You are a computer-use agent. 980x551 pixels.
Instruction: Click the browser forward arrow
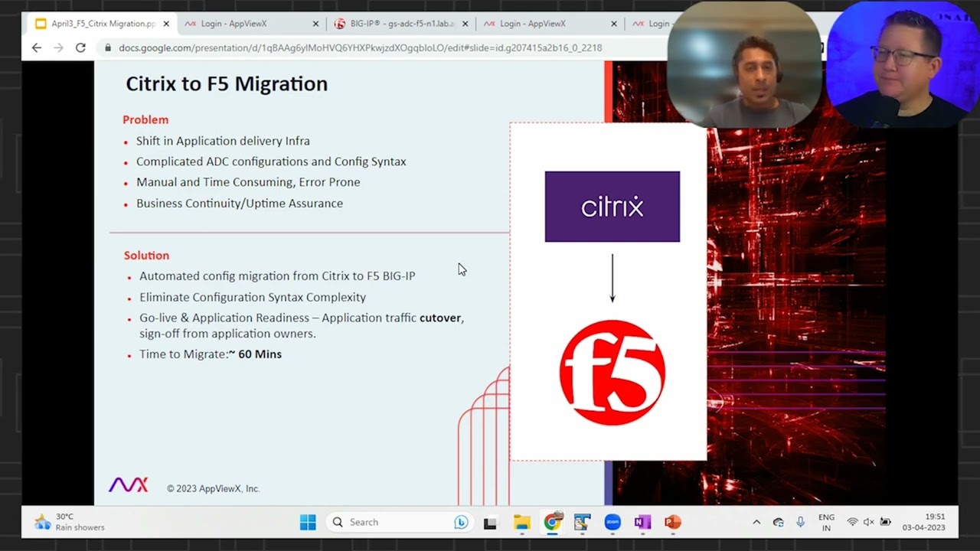[x=59, y=47]
